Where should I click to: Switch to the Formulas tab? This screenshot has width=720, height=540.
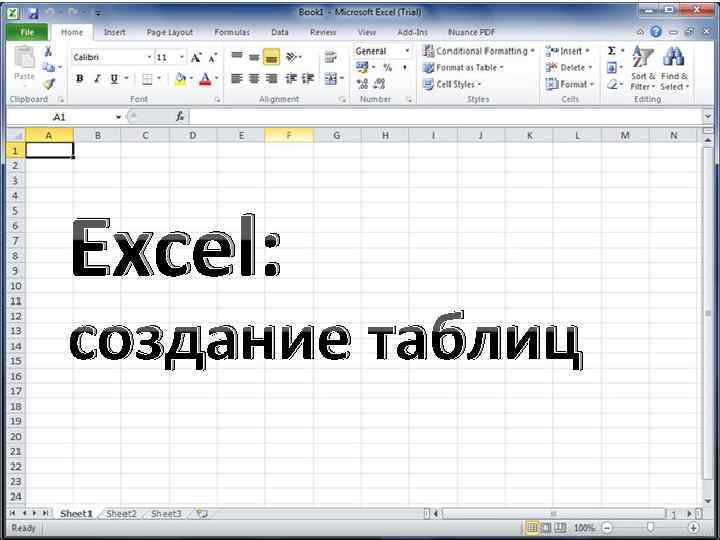(232, 32)
